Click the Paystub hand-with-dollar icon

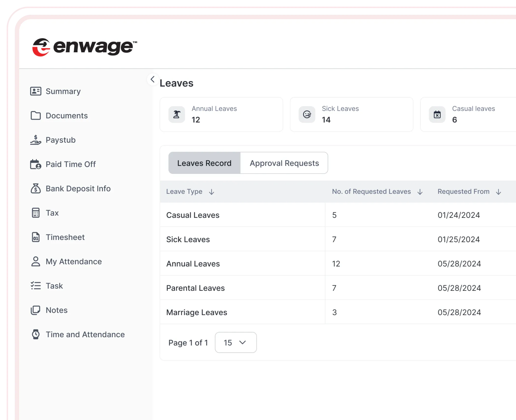[36, 140]
